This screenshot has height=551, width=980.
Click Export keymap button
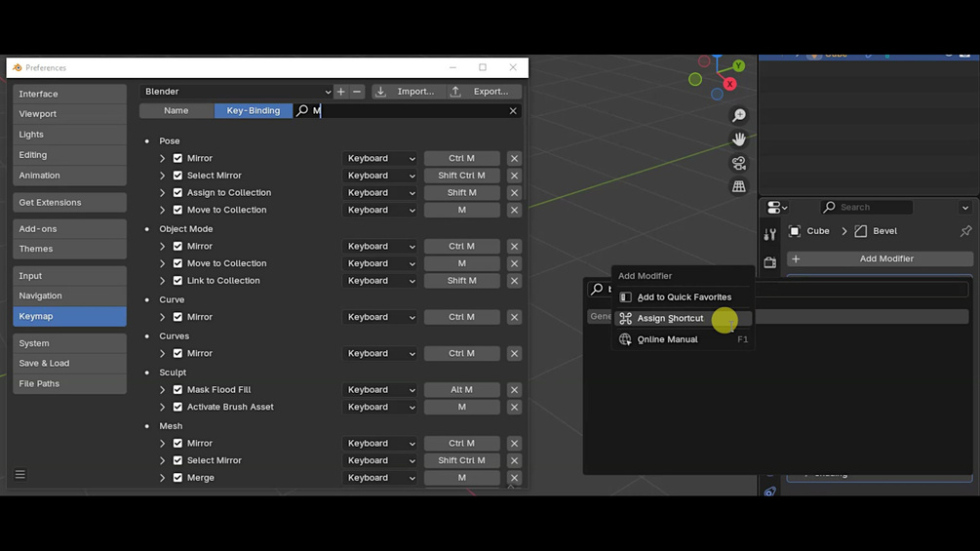(x=485, y=92)
